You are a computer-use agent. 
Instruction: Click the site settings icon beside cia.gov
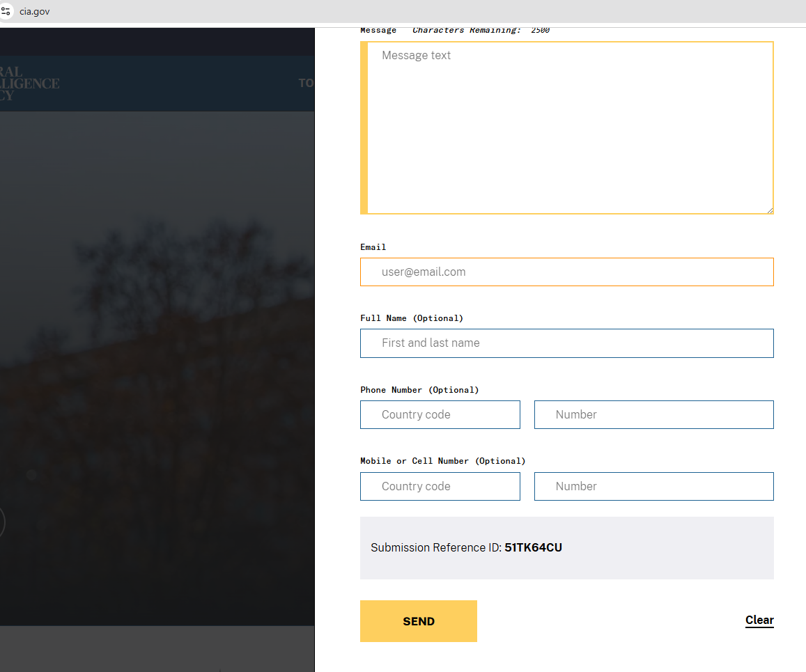pos(5,11)
